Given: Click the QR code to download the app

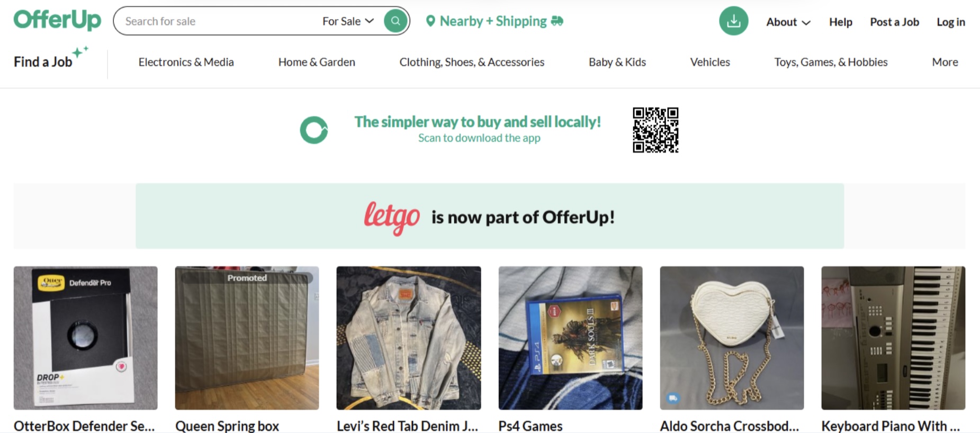Looking at the screenshot, I should [655, 129].
